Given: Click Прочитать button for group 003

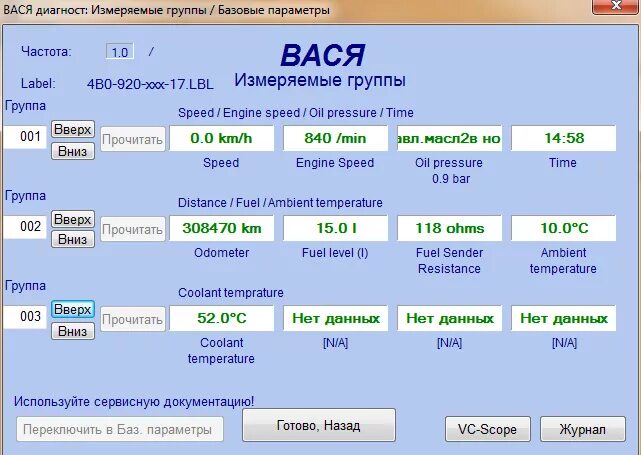Looking at the screenshot, I should [133, 319].
